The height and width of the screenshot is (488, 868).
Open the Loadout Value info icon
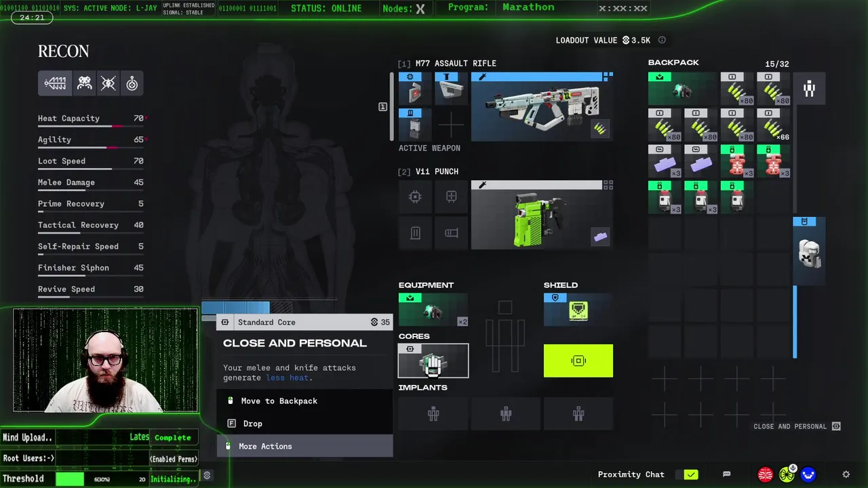coord(662,40)
